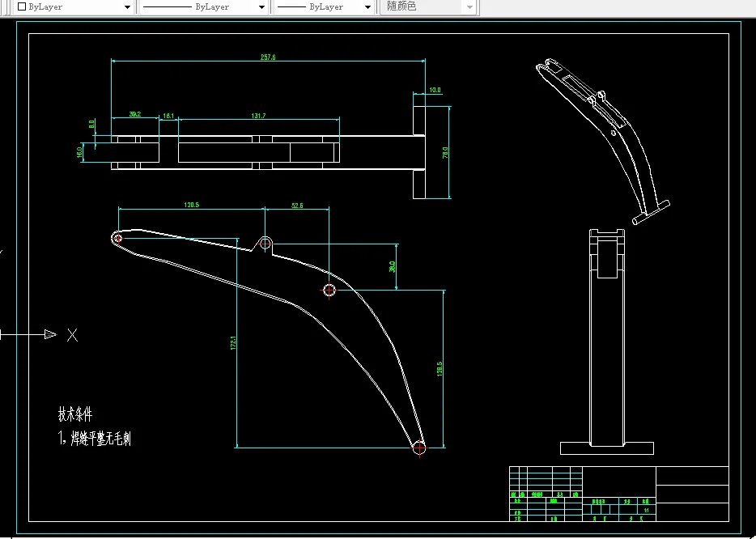Select the 38.0 vertical dimension text

[x=392, y=266]
